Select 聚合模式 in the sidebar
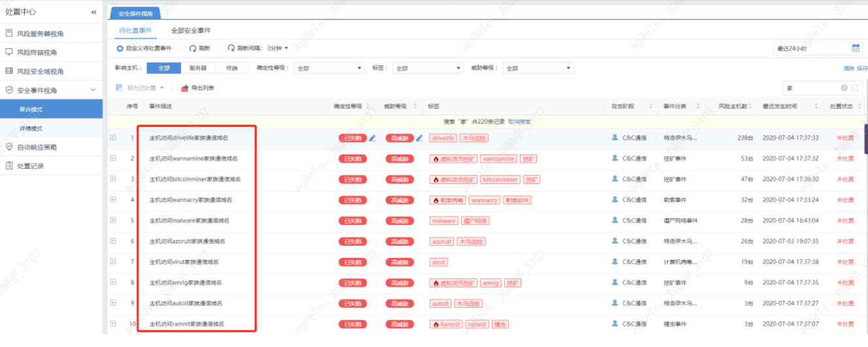Image resolution: width=868 pixels, height=347 pixels. tap(51, 109)
